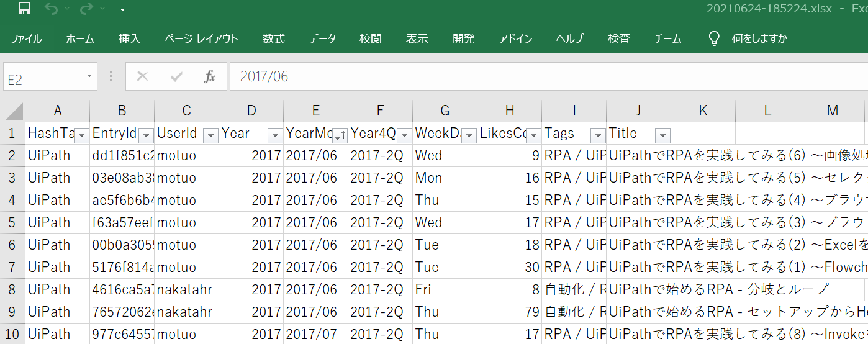
Task: Click the 何をしますか search box
Action: tap(759, 38)
